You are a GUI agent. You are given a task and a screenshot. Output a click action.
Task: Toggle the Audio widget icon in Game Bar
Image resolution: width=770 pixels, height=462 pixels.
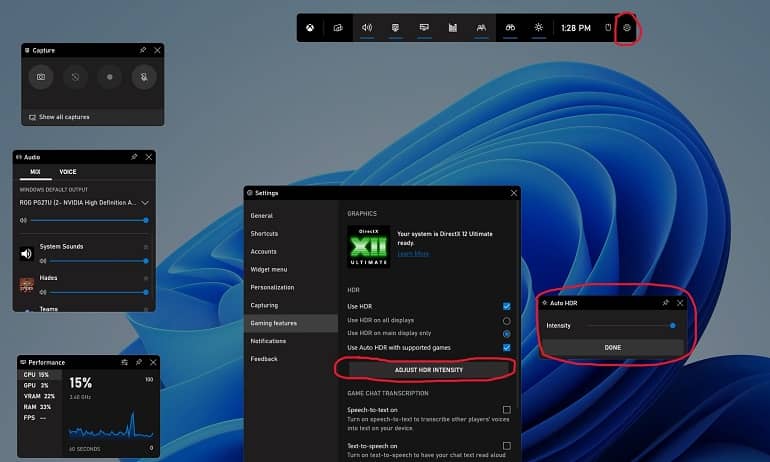click(x=367, y=28)
